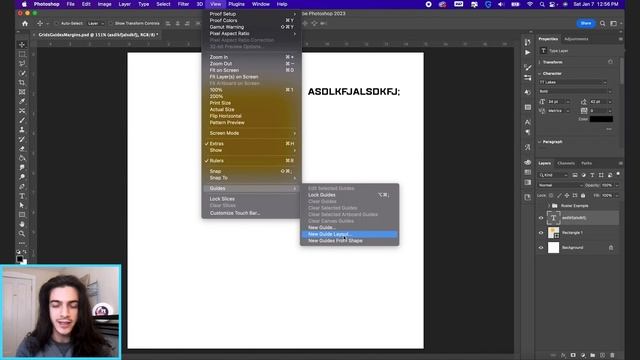The width and height of the screenshot is (640, 360).
Task: Click the blue Share button
Action: (x=586, y=23)
